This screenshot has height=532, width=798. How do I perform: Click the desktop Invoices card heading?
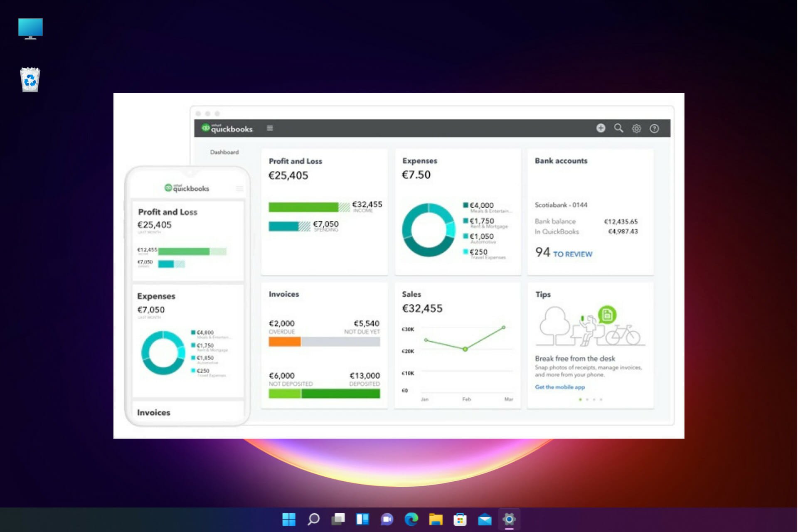(x=284, y=294)
